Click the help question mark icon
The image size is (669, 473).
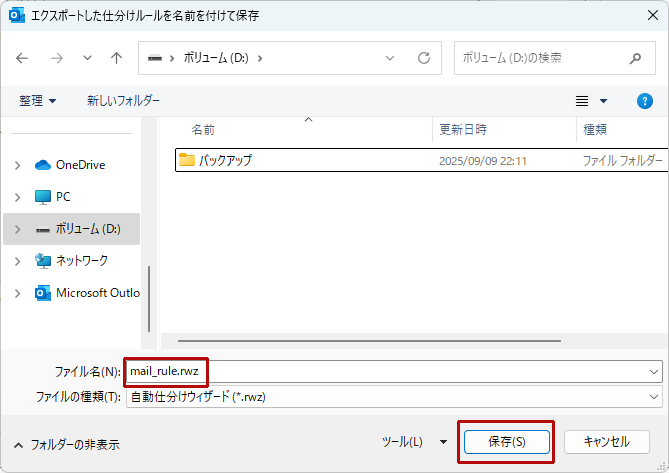645,101
